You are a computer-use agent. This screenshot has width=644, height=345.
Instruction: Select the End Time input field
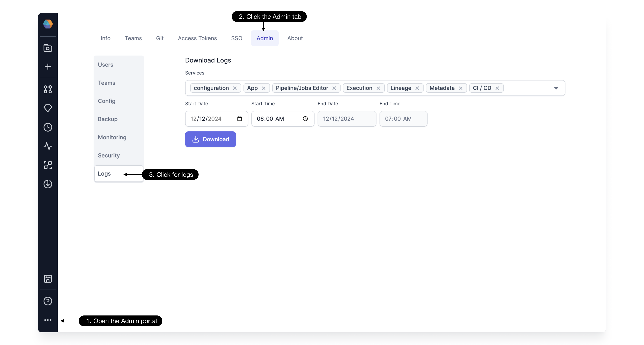click(403, 118)
